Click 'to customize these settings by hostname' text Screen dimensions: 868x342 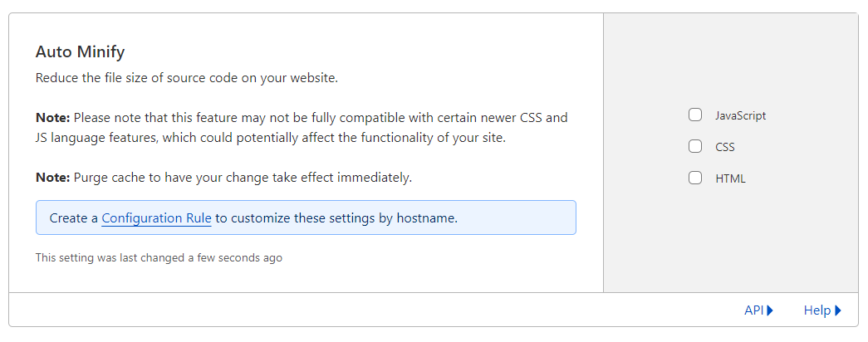pyautogui.click(x=336, y=218)
